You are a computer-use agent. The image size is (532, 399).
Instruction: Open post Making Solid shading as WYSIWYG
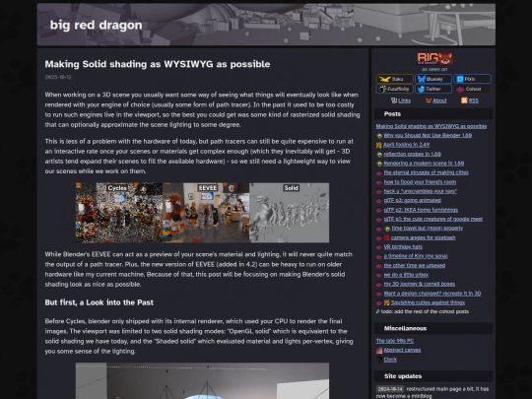coord(431,126)
